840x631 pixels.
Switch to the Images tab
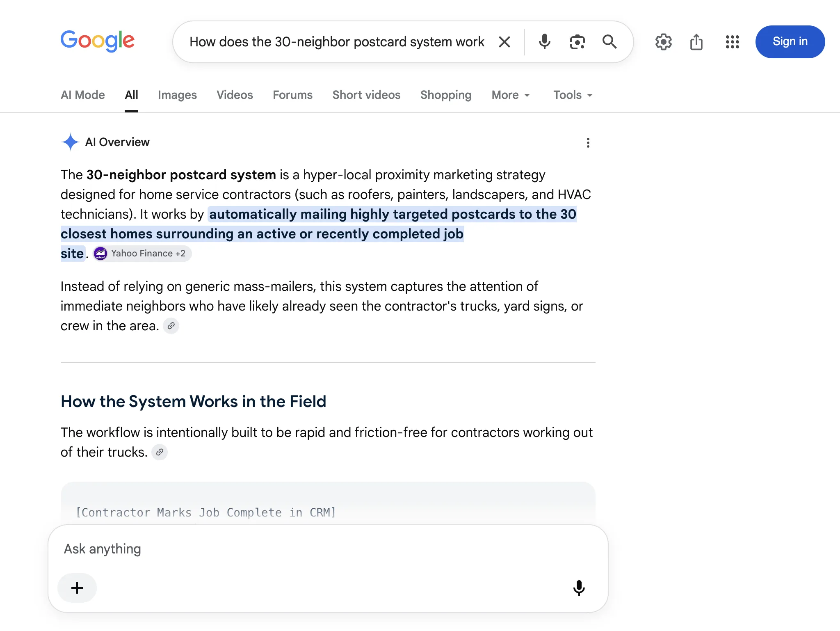[177, 95]
